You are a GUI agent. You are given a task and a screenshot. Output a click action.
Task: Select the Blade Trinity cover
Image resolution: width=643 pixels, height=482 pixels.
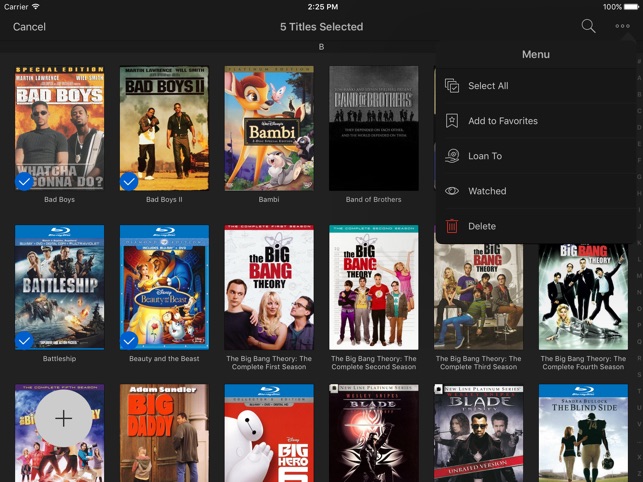click(479, 433)
